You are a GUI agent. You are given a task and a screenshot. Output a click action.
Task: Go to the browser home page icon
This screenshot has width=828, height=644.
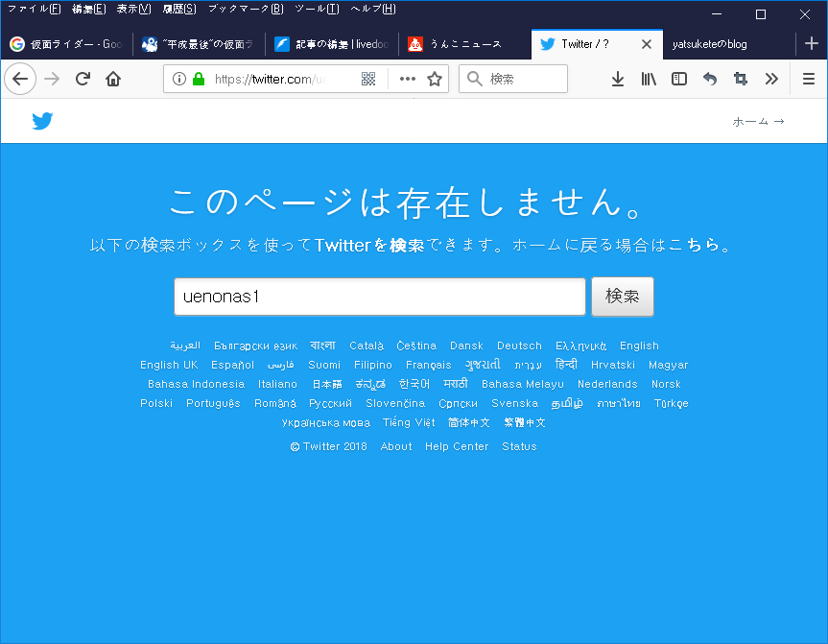(x=113, y=79)
